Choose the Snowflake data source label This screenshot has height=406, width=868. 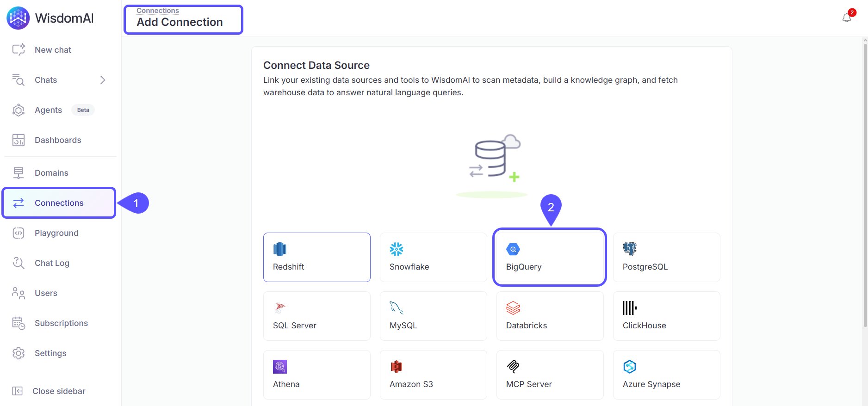409,267
